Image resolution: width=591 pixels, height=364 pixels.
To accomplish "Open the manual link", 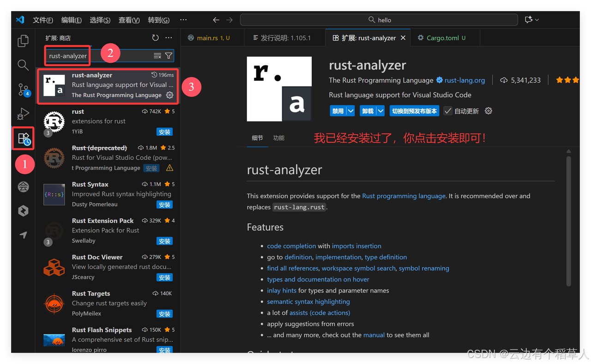I will coord(374,335).
